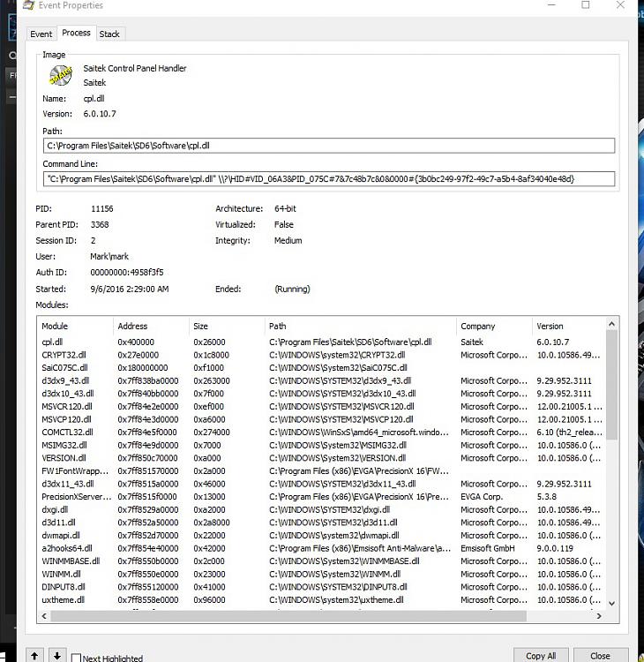Select the FW1FontWrapp... module row
Image resolution: width=644 pixels, height=662 pixels.
coord(322,470)
